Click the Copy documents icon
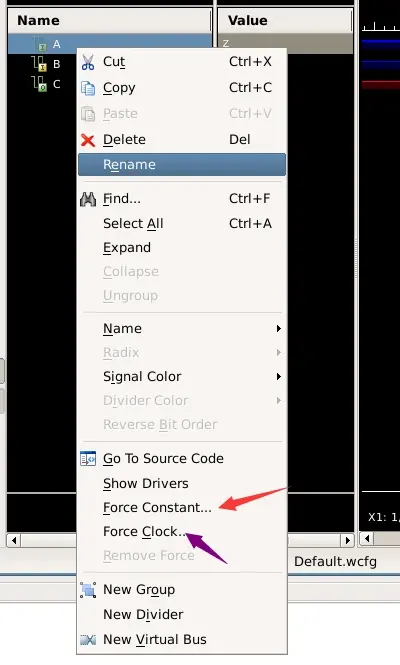The height and width of the screenshot is (665, 400). [88, 88]
